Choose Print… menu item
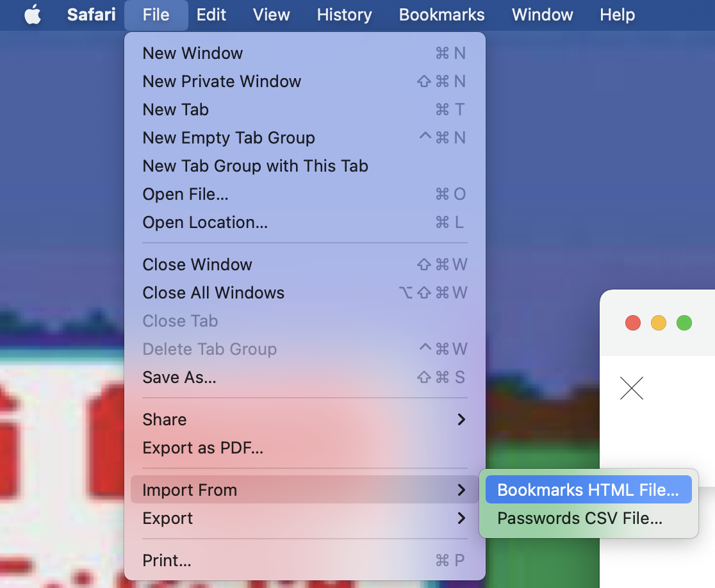This screenshot has height=588, width=715. click(x=304, y=560)
